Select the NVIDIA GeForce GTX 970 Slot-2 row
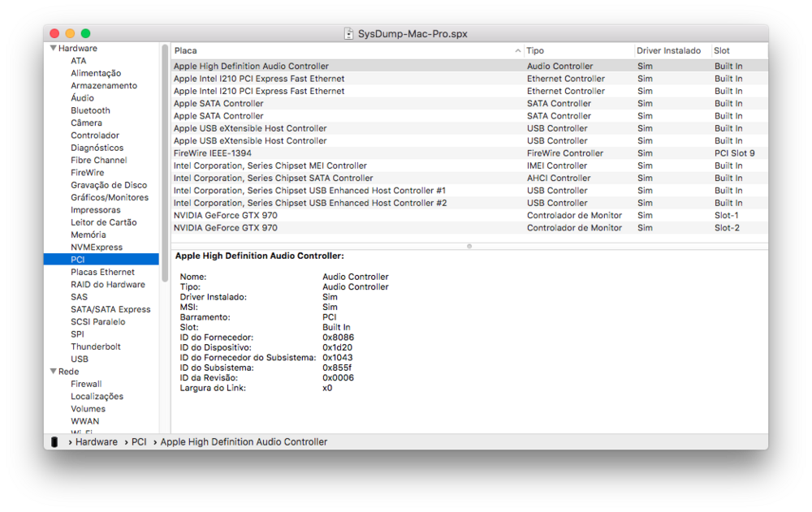Screen dimensions: 812x512 coord(226,228)
